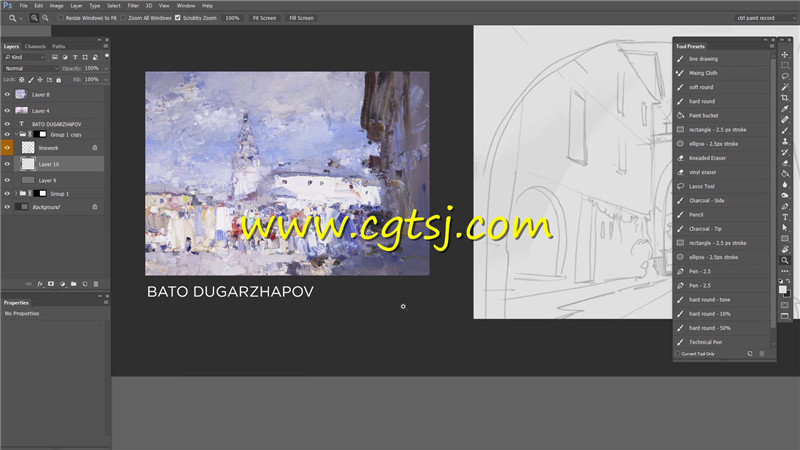Create a new layer
Screen dimensions: 800x450
(85, 284)
